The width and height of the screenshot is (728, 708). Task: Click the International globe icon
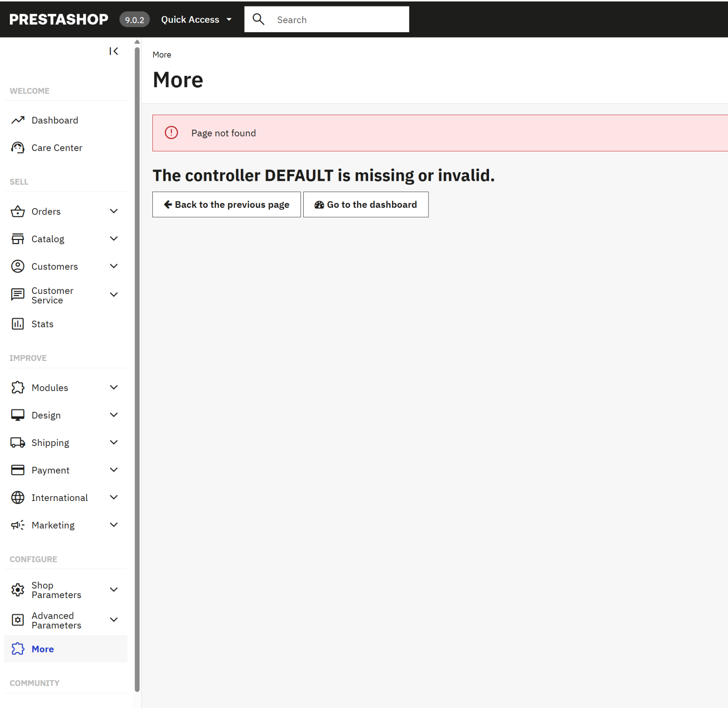[x=18, y=498]
